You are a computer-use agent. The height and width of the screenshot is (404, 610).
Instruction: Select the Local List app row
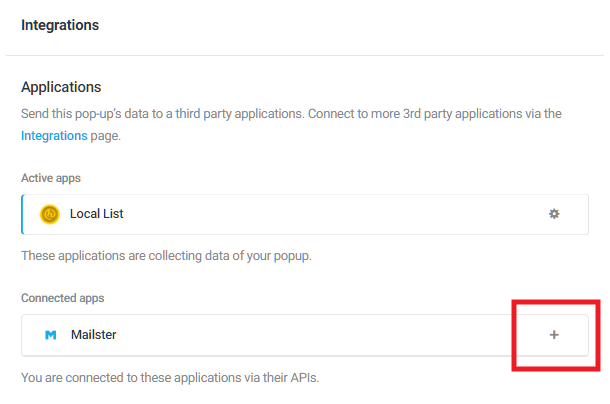[x=305, y=214]
